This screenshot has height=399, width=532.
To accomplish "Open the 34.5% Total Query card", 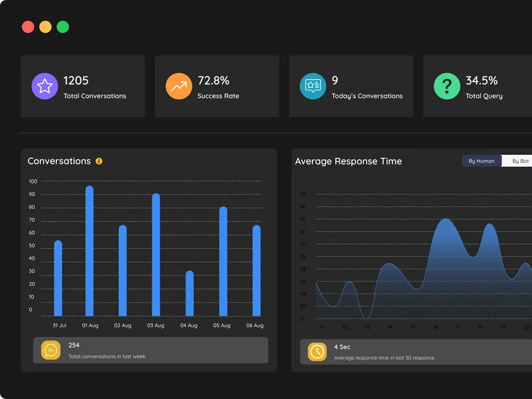I will point(477,86).
